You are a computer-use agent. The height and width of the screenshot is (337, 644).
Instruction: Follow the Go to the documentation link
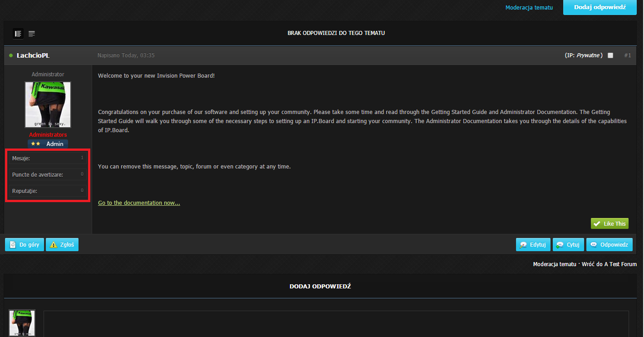click(x=139, y=203)
